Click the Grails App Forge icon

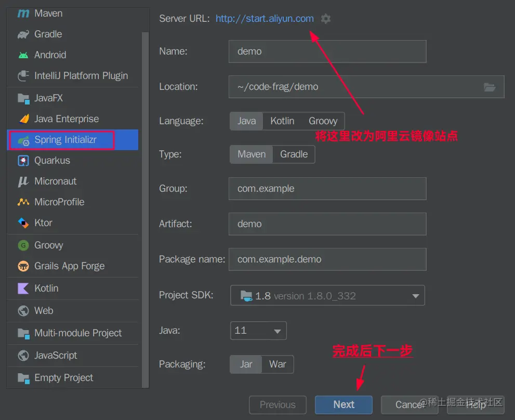point(23,266)
